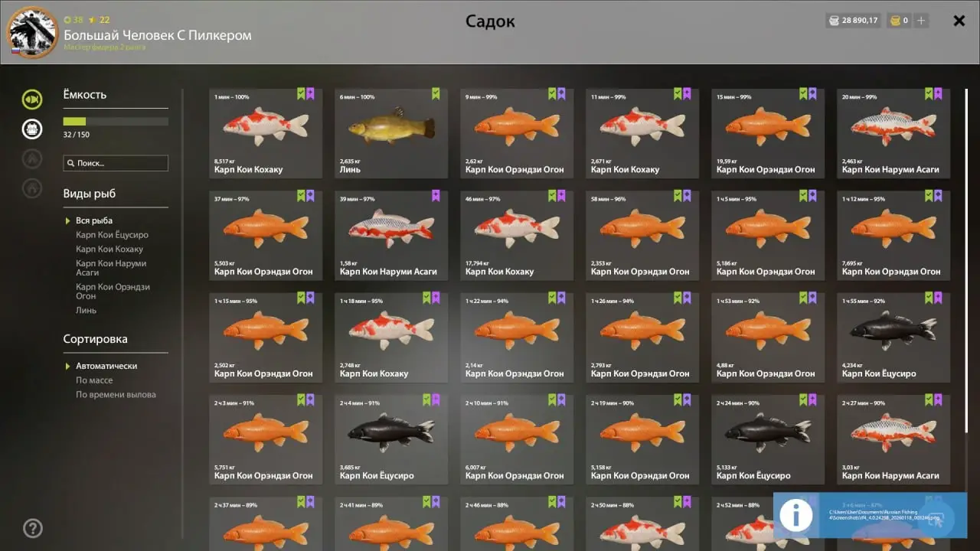Toggle green mark on Линь card

[436, 93]
